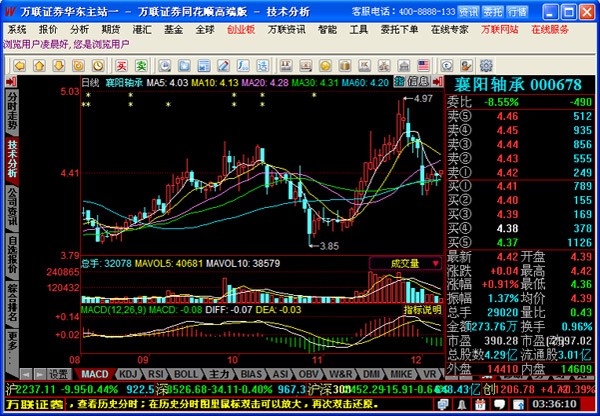Switch to the W&R indicator tab
This screenshot has width=600, height=416.
point(341,374)
